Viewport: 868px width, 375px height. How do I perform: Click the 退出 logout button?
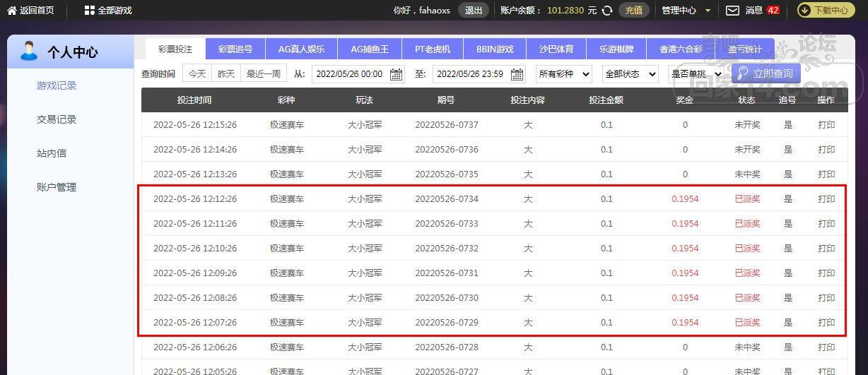point(474,11)
